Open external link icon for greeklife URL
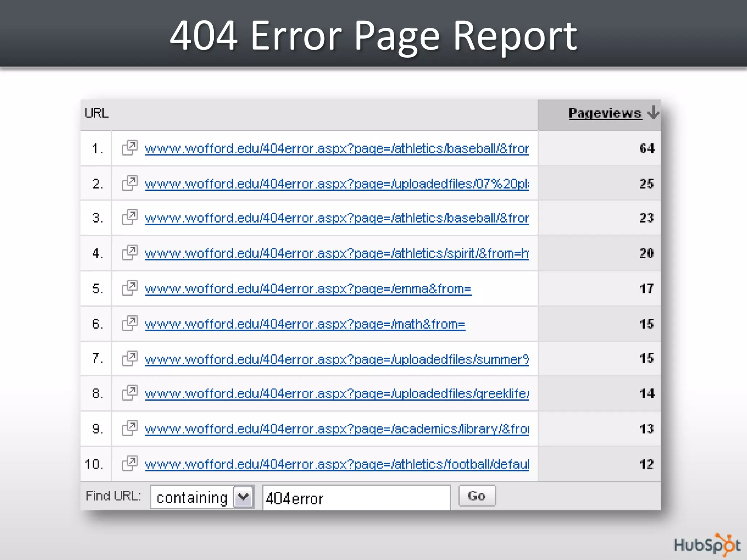747x560 pixels. 129,393
